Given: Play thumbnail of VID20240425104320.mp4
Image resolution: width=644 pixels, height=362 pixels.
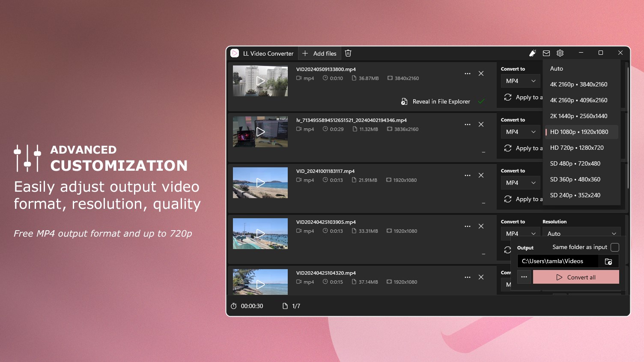Looking at the screenshot, I should (x=260, y=282).
